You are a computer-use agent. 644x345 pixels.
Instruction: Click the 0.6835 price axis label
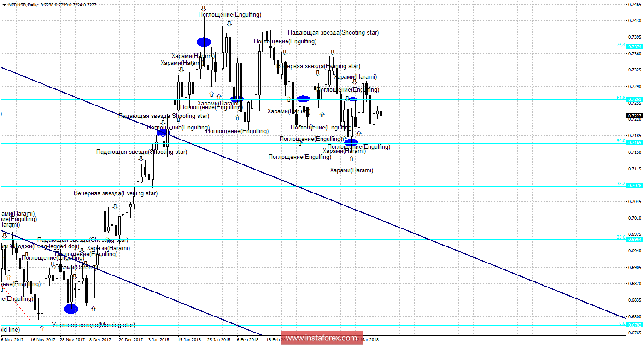tap(636, 300)
